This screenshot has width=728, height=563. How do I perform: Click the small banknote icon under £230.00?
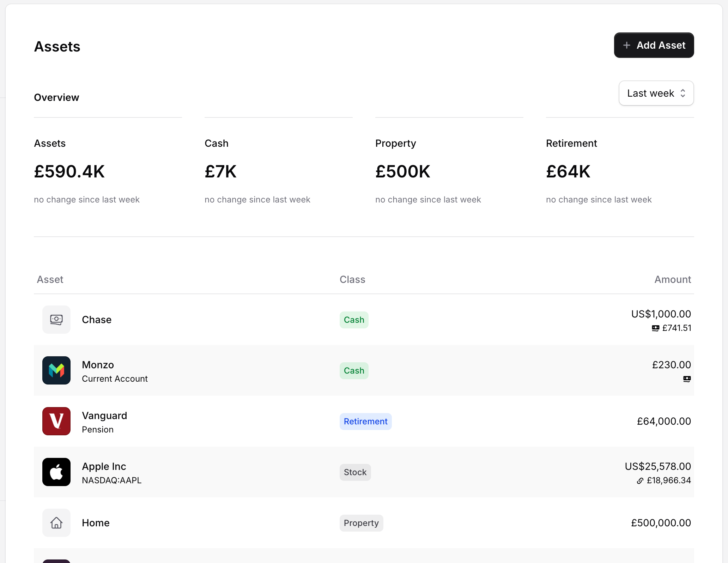click(x=687, y=379)
